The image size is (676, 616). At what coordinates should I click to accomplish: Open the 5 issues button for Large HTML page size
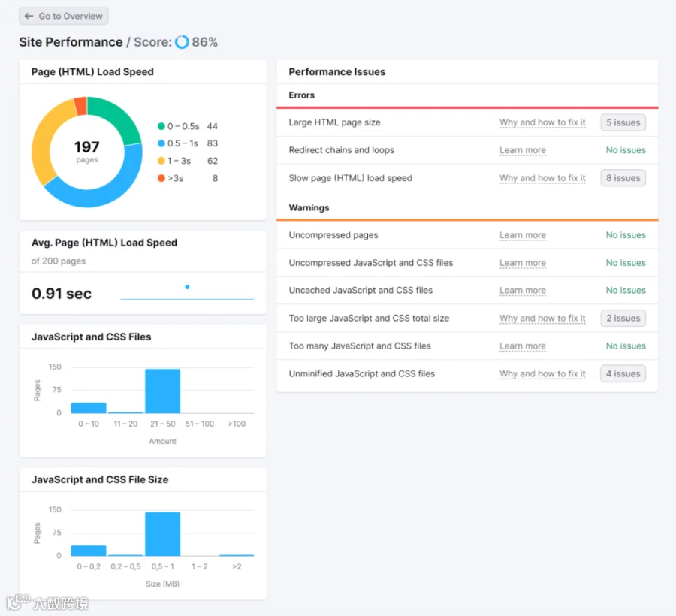[623, 122]
